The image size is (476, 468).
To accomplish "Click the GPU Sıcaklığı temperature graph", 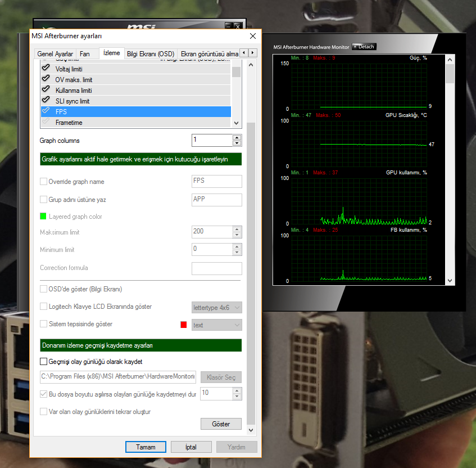I will (x=359, y=143).
